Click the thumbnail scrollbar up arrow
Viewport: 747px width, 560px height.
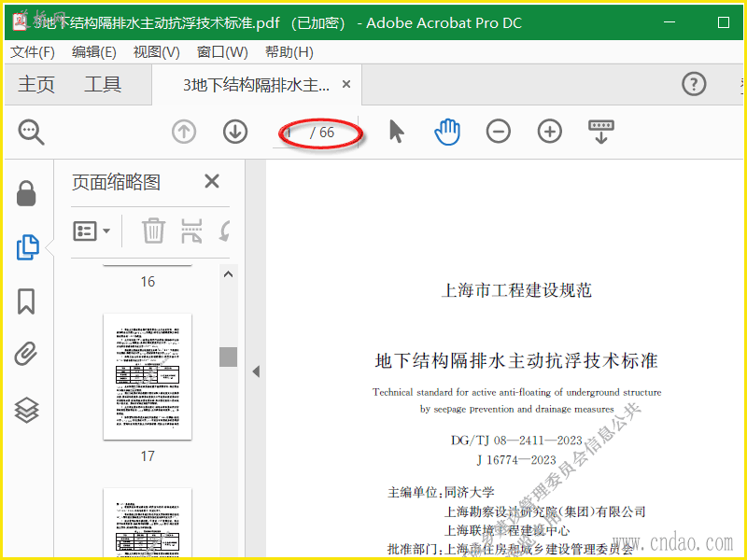tap(228, 274)
